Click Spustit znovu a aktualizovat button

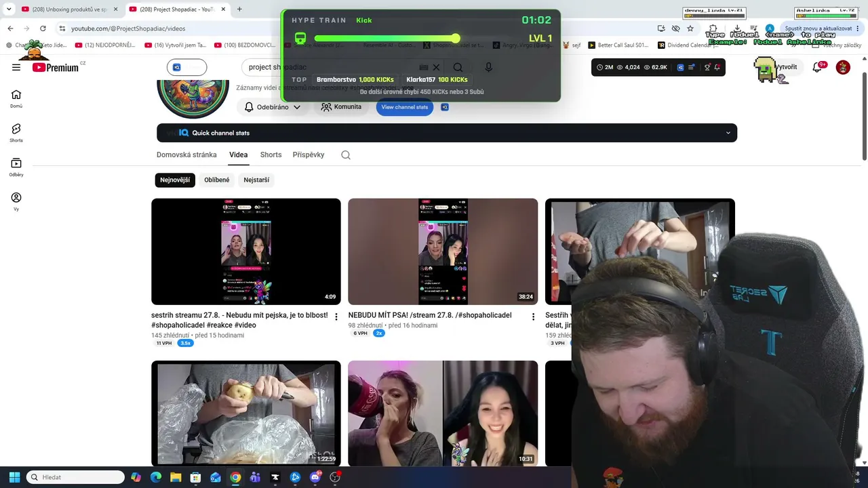click(x=818, y=28)
